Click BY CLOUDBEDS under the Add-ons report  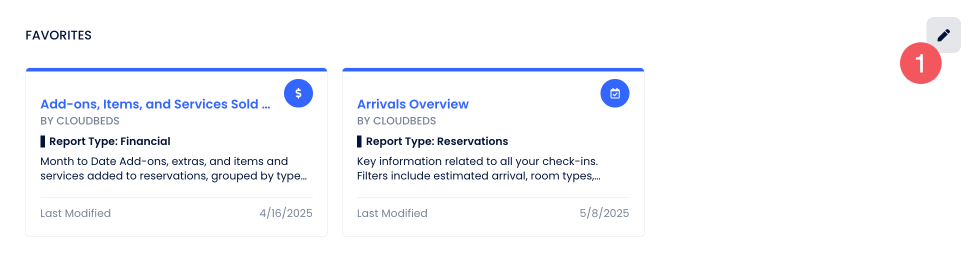point(80,121)
